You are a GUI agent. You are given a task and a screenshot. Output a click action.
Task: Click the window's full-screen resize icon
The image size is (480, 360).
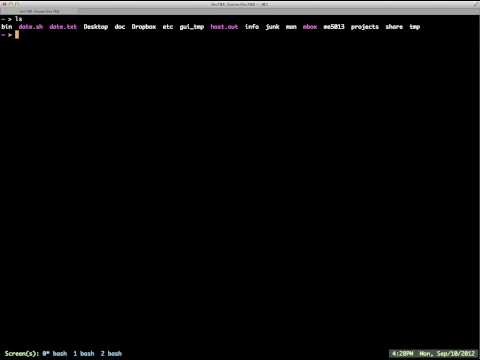[x=476, y=4]
